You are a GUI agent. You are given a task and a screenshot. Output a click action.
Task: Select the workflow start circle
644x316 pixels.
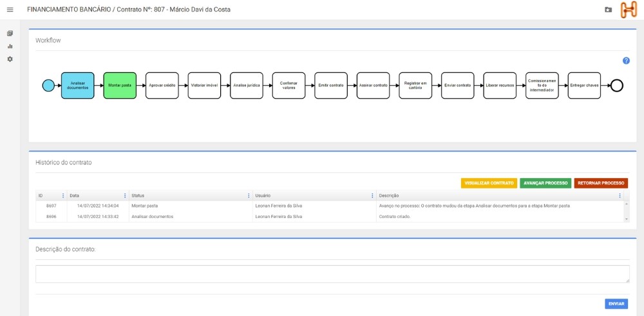(x=48, y=86)
